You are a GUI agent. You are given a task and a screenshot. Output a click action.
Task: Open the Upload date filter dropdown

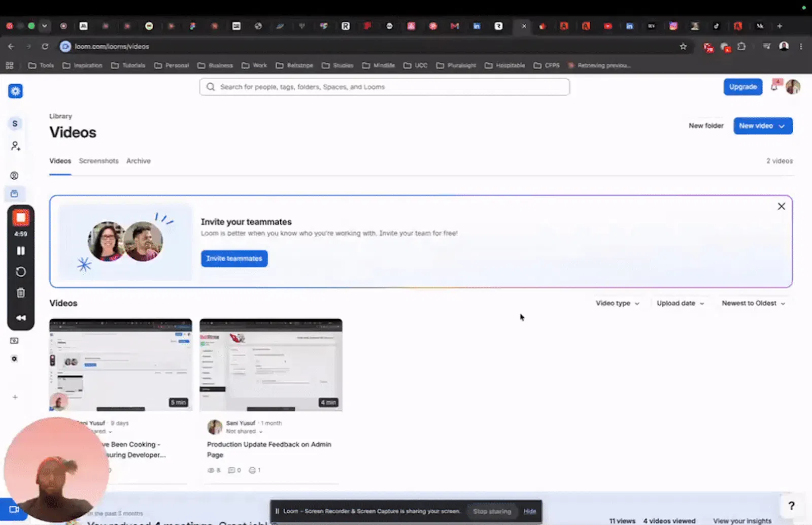681,303
